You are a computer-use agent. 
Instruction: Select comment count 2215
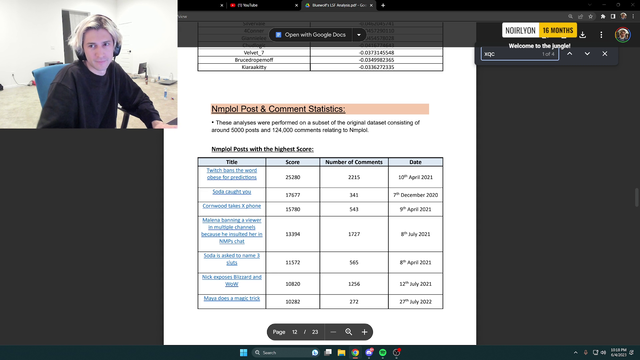point(354,177)
